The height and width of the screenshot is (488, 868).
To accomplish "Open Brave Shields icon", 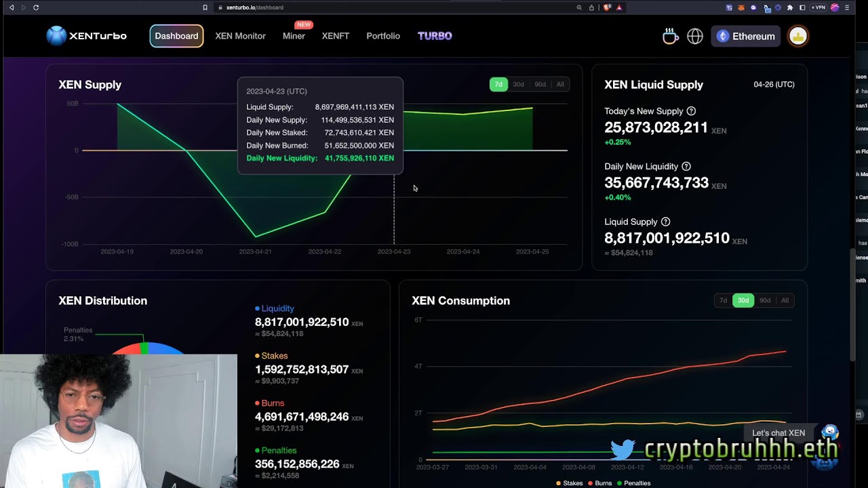I will pyautogui.click(x=607, y=7).
